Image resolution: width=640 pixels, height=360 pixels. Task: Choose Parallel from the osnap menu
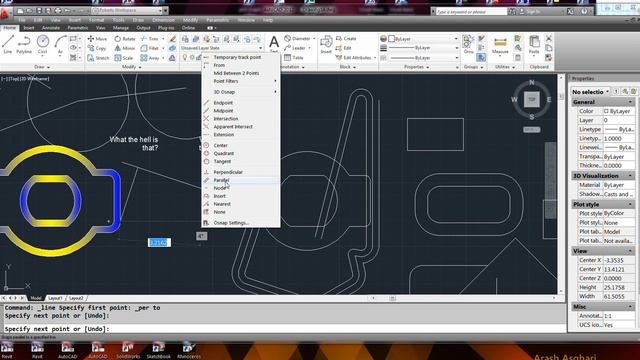[241, 180]
